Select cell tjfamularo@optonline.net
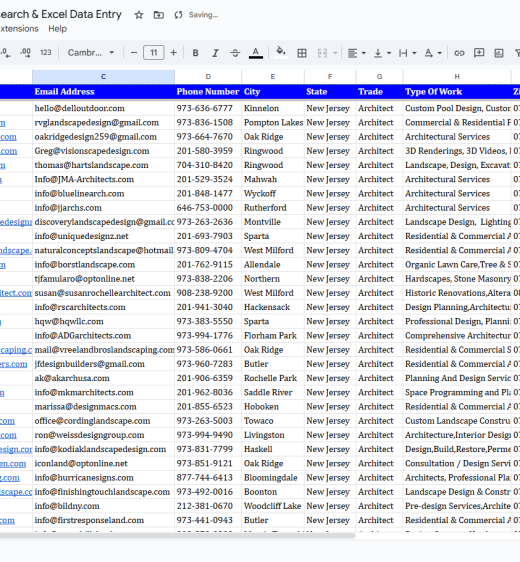The image size is (520, 562). tap(103, 279)
